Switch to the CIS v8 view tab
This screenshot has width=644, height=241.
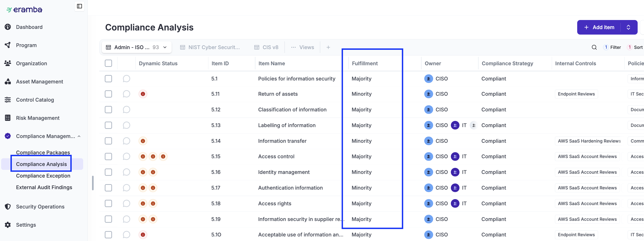tap(266, 47)
